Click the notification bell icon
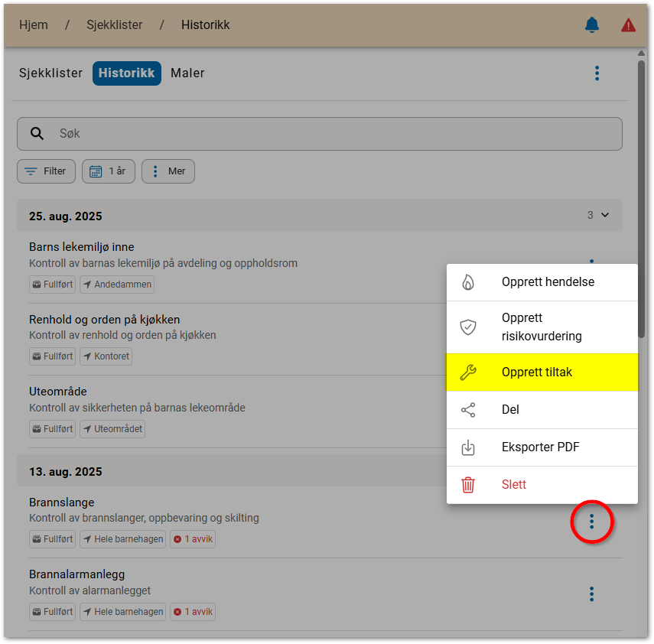 591,25
